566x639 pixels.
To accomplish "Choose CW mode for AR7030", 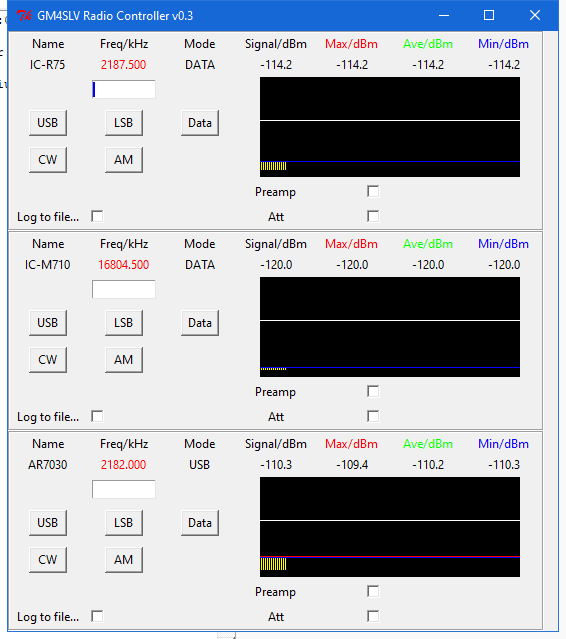I will (x=48, y=560).
